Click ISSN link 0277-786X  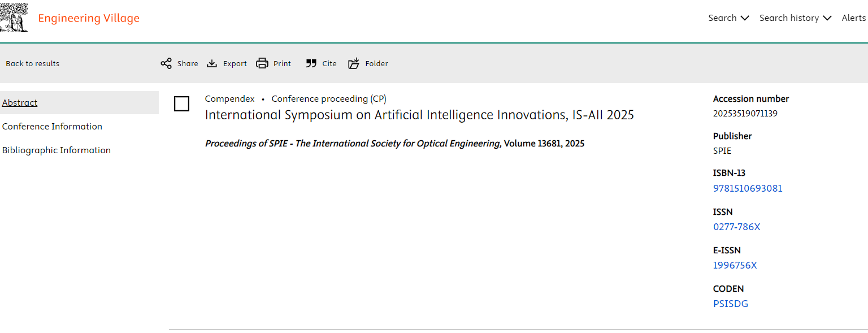[736, 227]
